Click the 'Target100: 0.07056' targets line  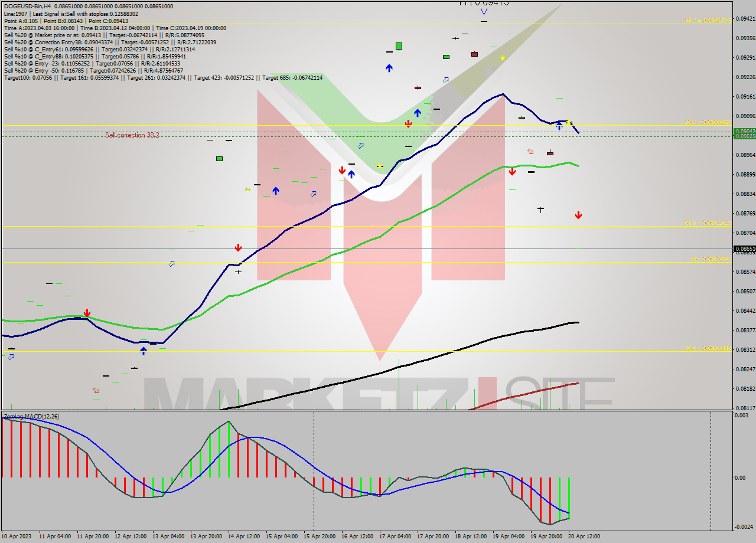click(x=163, y=77)
